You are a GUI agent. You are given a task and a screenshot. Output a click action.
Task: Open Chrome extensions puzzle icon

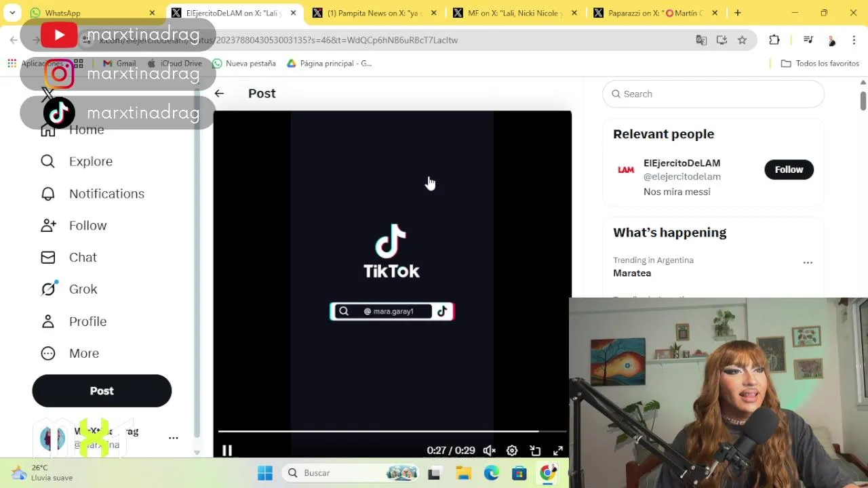[774, 40]
